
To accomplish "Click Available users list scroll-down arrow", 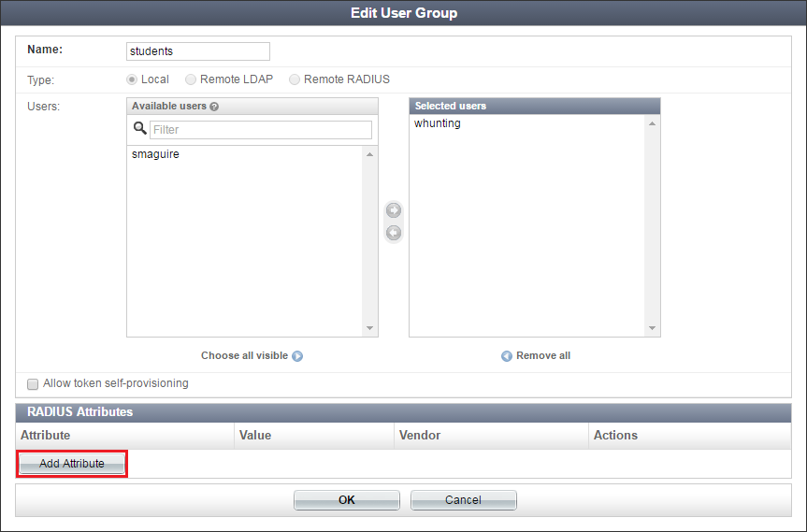I will coord(369,328).
